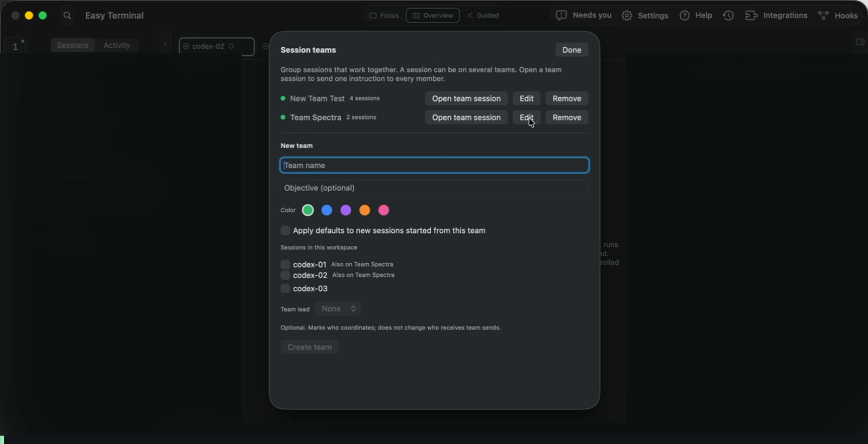This screenshot has height=444, width=868.
Task: Click 'Also on Team Spectra' beside codex-01
Action: click(362, 264)
